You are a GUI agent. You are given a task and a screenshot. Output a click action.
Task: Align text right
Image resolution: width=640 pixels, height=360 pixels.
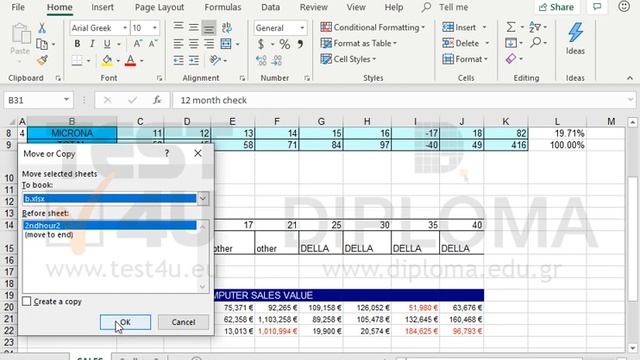209,44
